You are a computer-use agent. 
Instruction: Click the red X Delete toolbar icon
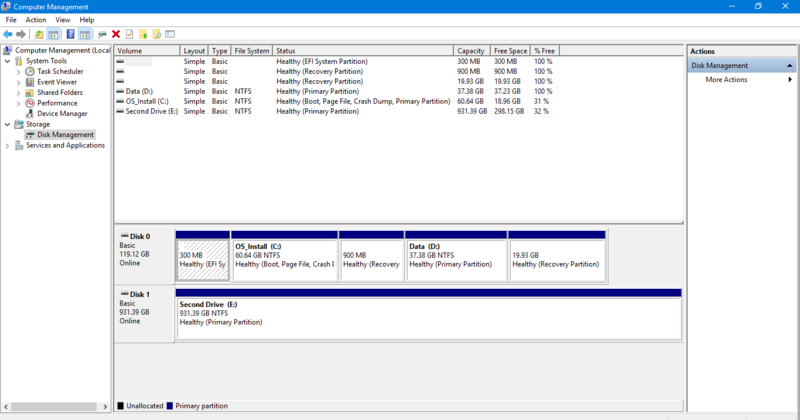(116, 34)
